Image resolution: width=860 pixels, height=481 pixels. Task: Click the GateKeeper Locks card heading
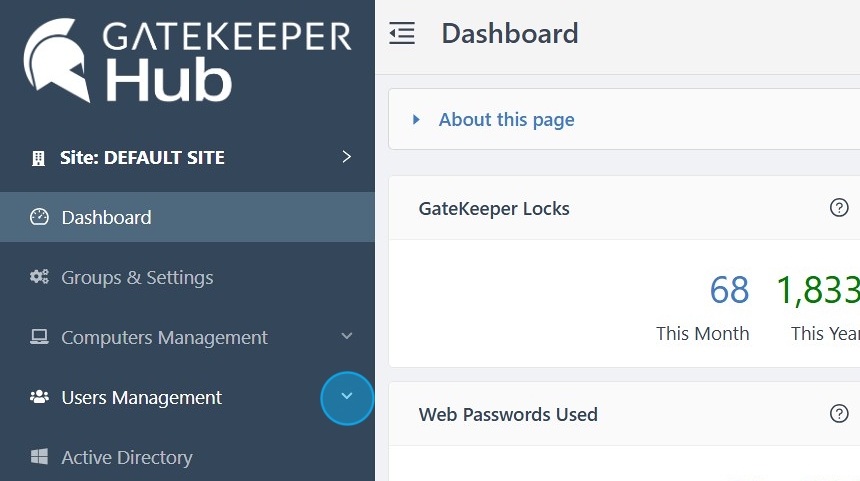[x=494, y=209]
